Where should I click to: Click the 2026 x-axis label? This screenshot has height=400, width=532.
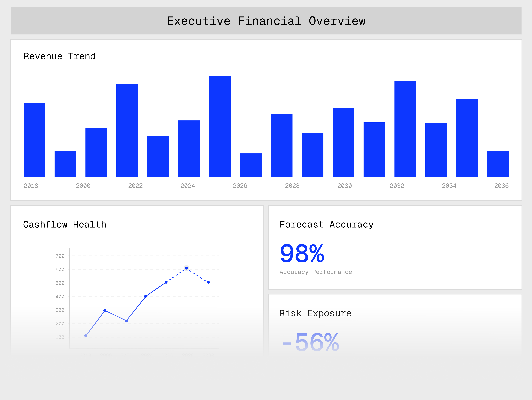[240, 186]
